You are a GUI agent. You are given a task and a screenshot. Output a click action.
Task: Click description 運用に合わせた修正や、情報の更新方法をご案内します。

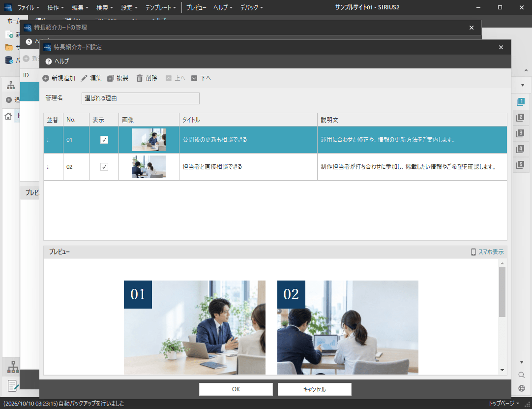(x=388, y=140)
